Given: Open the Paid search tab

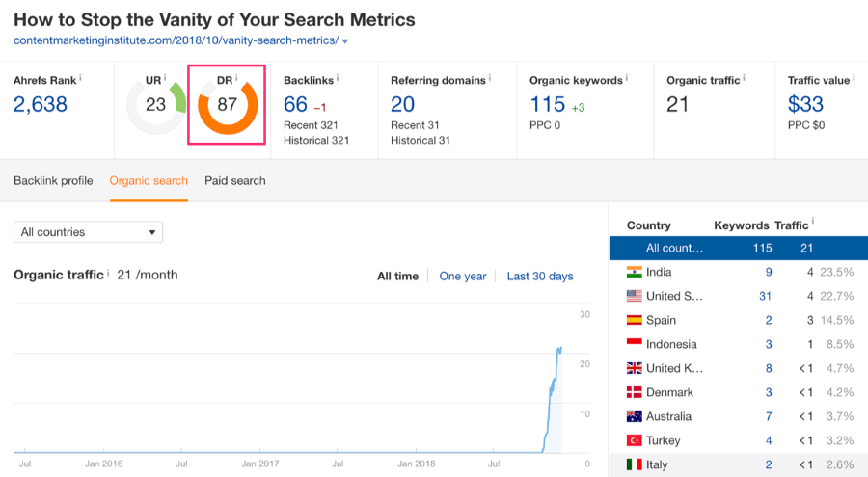Looking at the screenshot, I should pyautogui.click(x=234, y=181).
